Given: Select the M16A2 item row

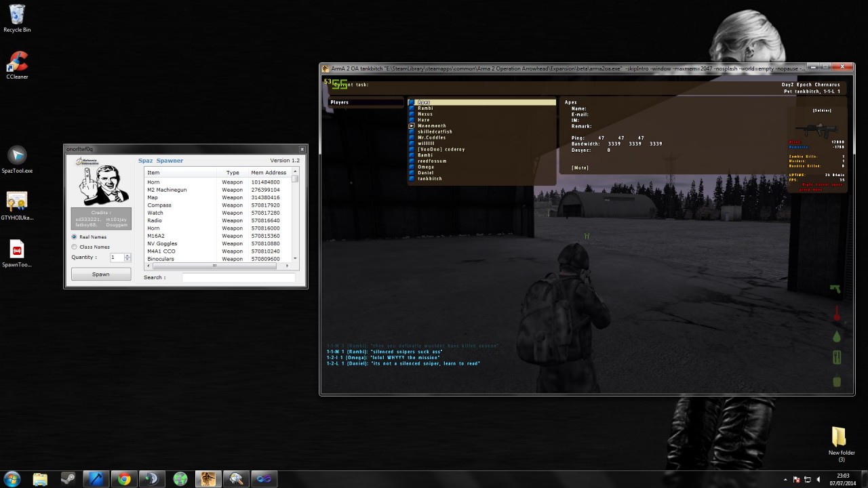Looking at the screenshot, I should click(x=218, y=236).
